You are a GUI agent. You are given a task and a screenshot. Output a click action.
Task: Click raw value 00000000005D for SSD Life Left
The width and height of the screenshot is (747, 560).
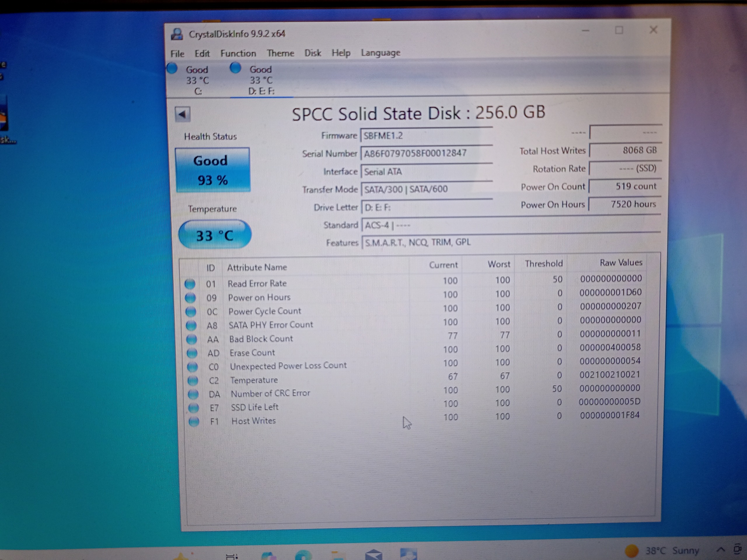pyautogui.click(x=610, y=402)
